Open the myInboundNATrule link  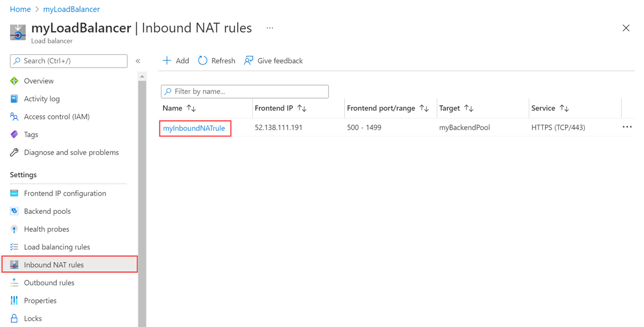pos(194,128)
